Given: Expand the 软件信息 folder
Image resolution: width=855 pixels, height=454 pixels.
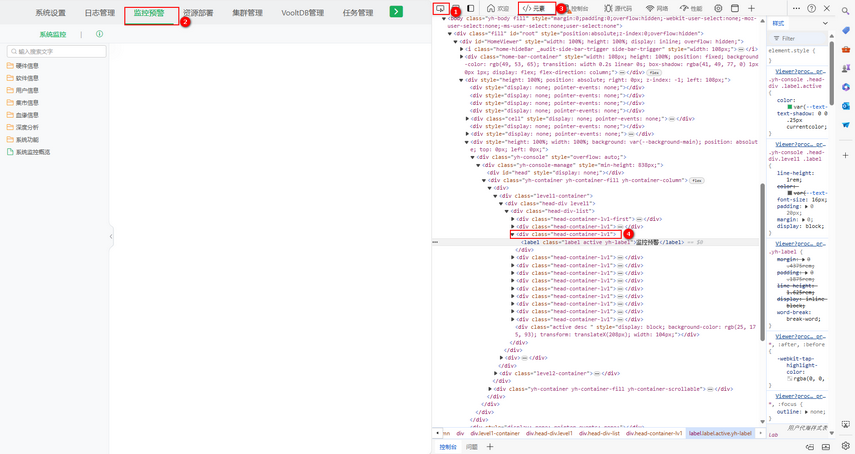Looking at the screenshot, I should click(x=22, y=78).
